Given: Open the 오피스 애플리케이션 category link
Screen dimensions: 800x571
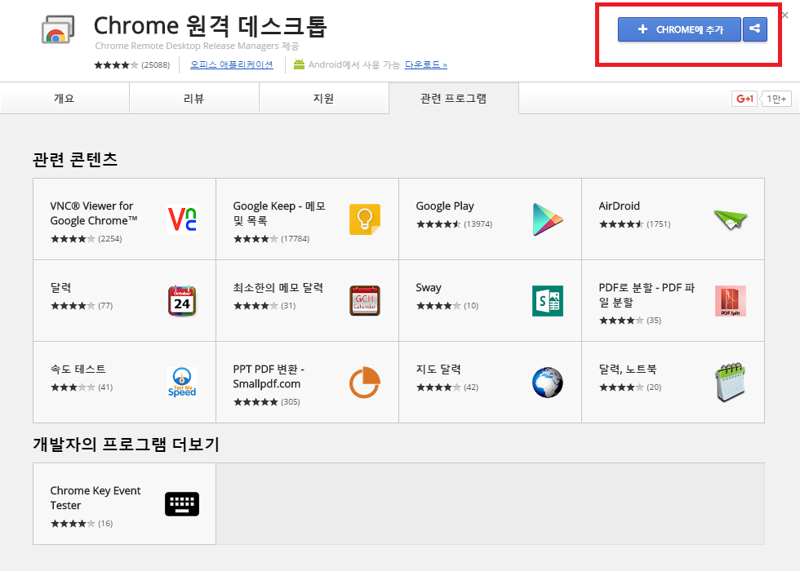Looking at the screenshot, I should point(232,65).
